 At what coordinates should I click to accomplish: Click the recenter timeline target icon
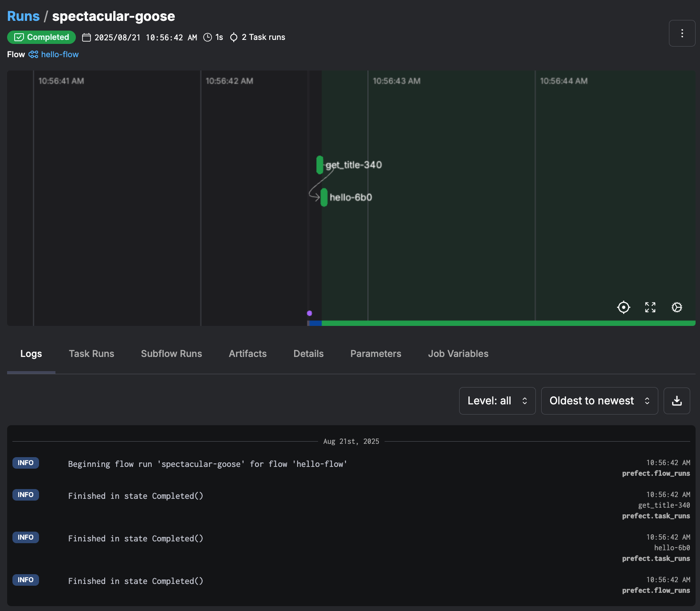[623, 307]
